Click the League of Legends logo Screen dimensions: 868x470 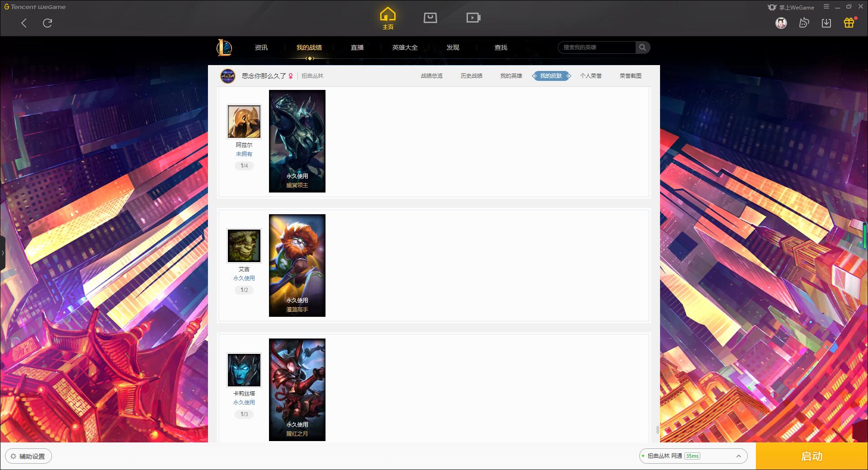pos(224,47)
